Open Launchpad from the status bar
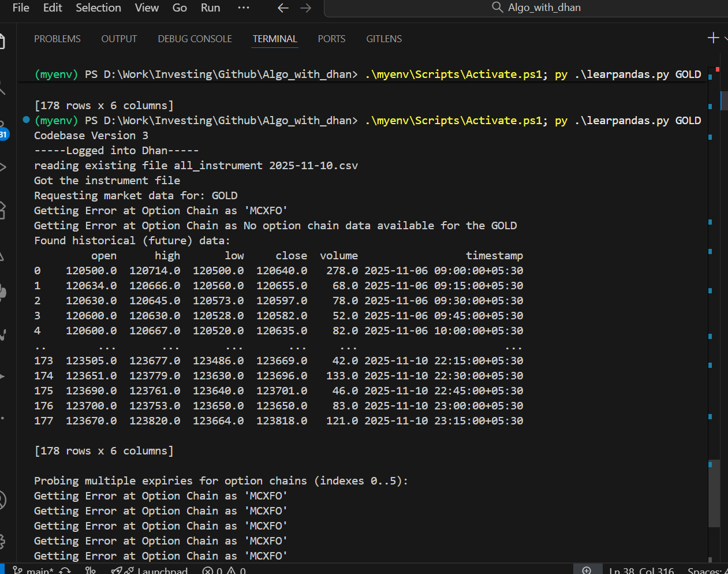This screenshot has height=574, width=728. (156, 570)
